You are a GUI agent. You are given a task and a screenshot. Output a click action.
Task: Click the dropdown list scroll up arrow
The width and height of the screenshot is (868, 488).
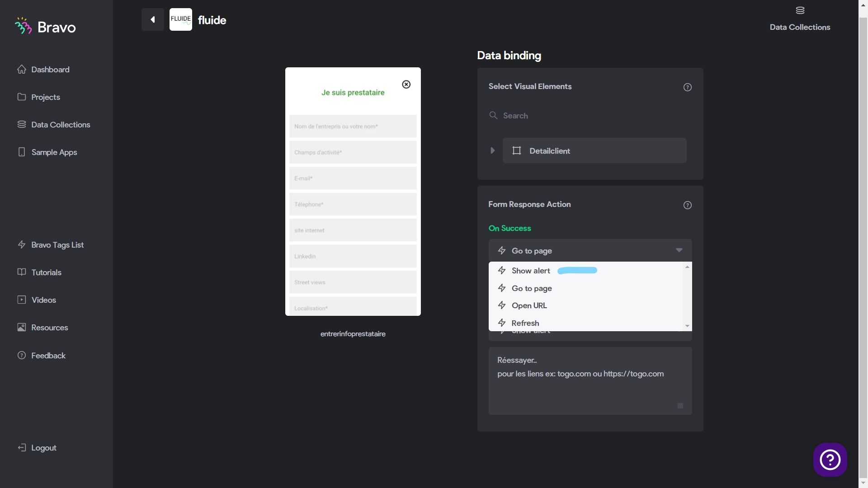click(687, 267)
